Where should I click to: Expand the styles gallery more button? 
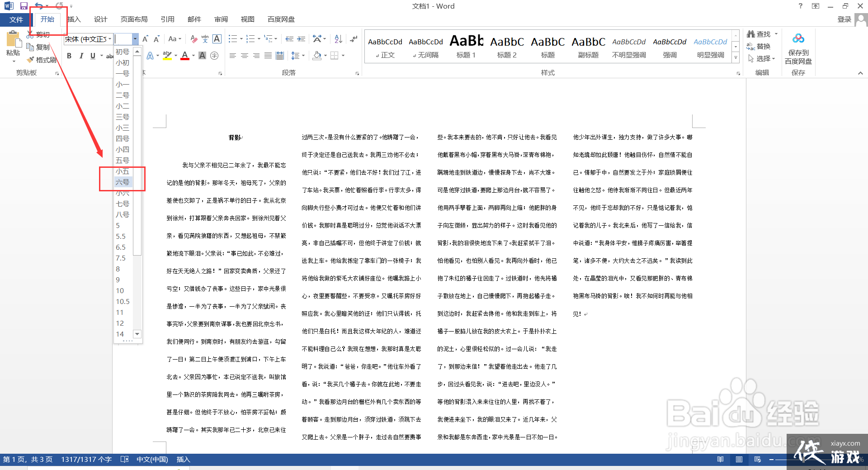coord(736,57)
